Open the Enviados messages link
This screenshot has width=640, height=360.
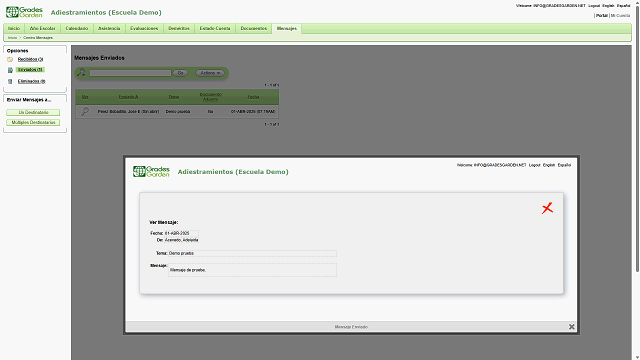click(30, 70)
